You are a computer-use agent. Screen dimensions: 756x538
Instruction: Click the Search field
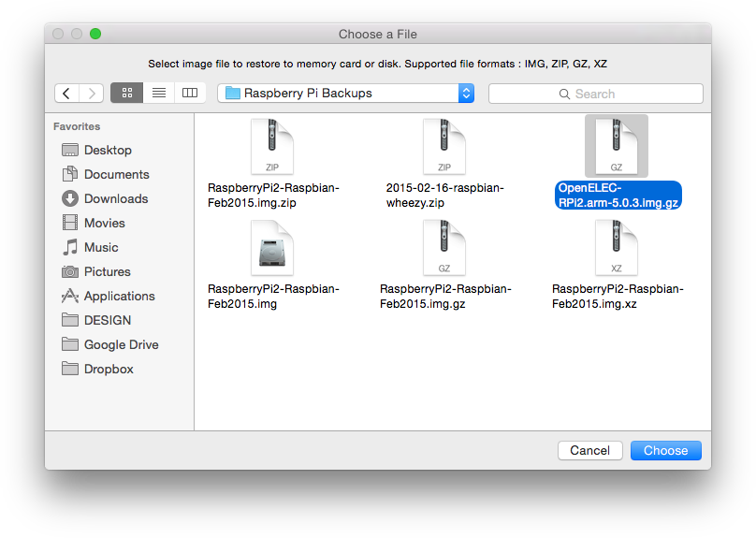(595, 94)
